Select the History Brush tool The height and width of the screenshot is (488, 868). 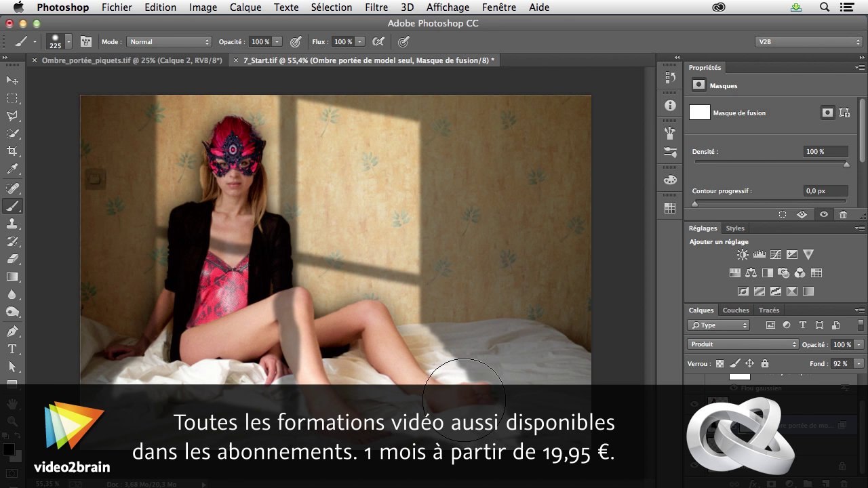(x=12, y=241)
